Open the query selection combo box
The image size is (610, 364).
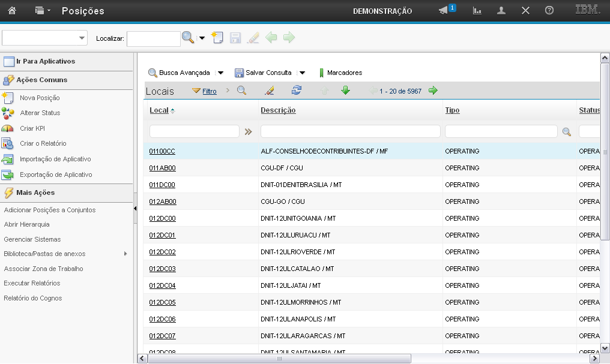[45, 38]
